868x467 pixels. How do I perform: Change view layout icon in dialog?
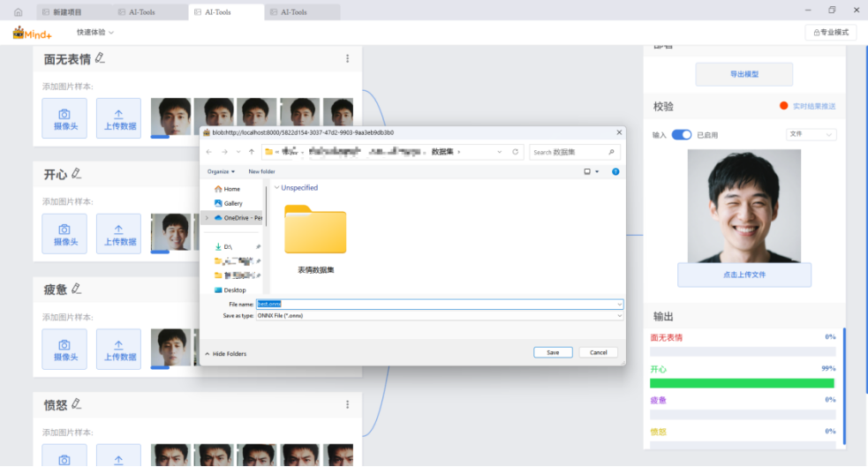[x=587, y=171]
